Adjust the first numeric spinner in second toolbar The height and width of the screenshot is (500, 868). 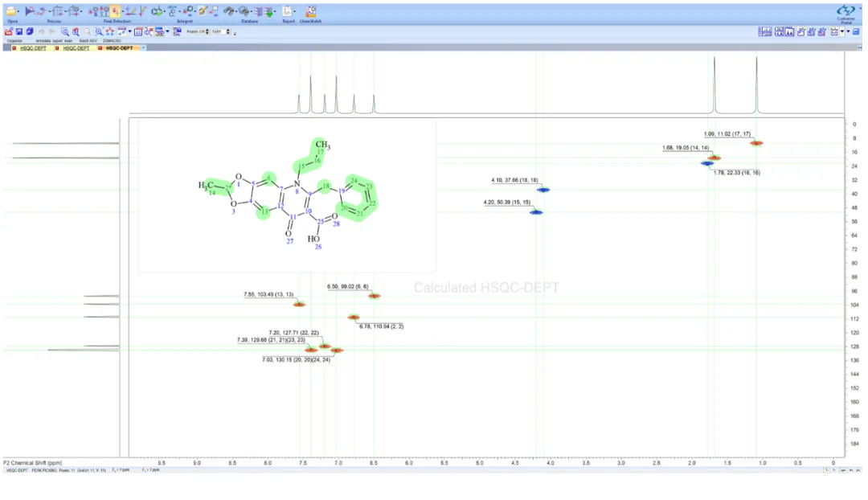click(x=207, y=31)
